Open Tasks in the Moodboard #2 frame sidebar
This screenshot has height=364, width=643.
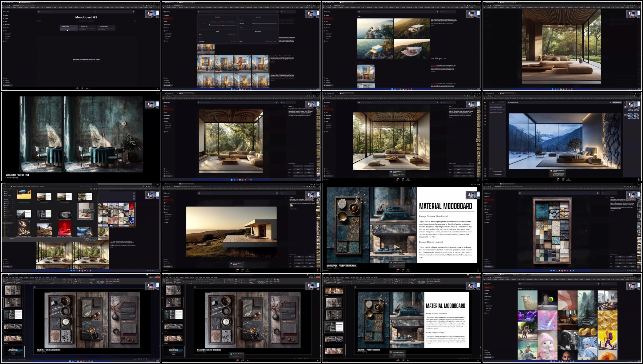(5, 41)
